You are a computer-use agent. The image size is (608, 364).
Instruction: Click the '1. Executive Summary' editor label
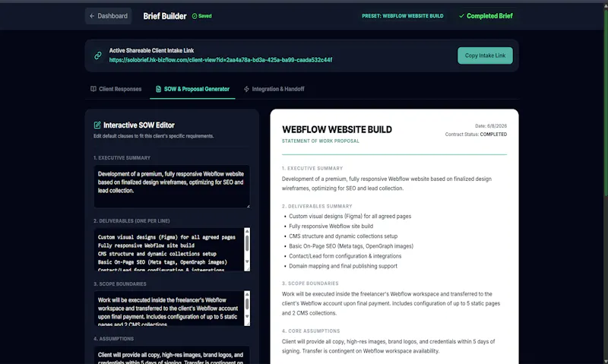pos(122,158)
